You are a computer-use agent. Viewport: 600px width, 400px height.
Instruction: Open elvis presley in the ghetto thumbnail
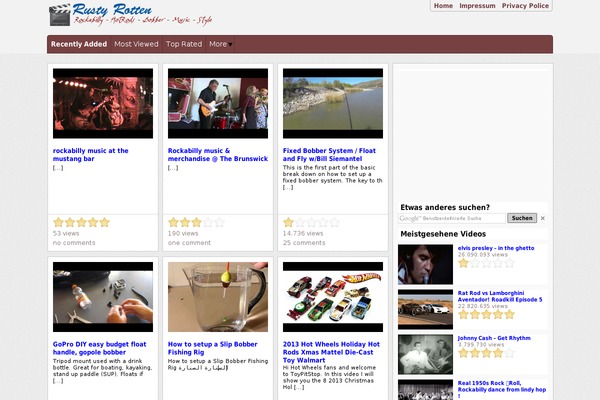[425, 264]
